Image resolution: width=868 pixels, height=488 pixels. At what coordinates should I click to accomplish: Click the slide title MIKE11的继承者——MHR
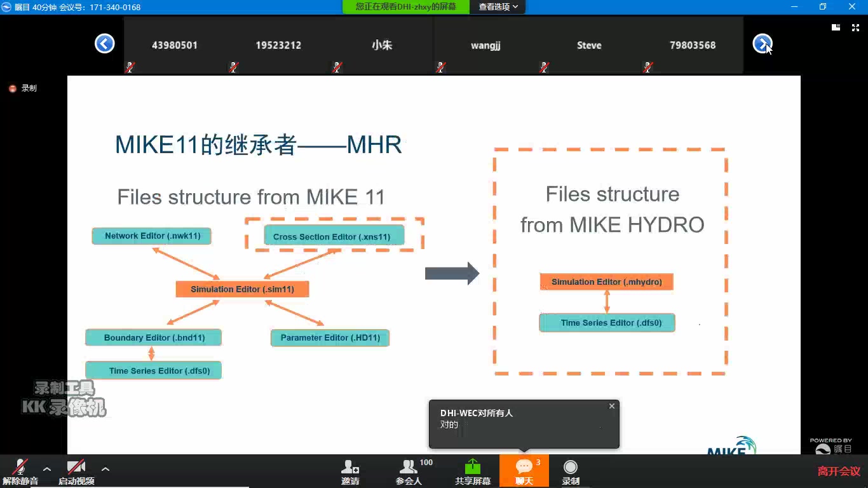click(258, 145)
